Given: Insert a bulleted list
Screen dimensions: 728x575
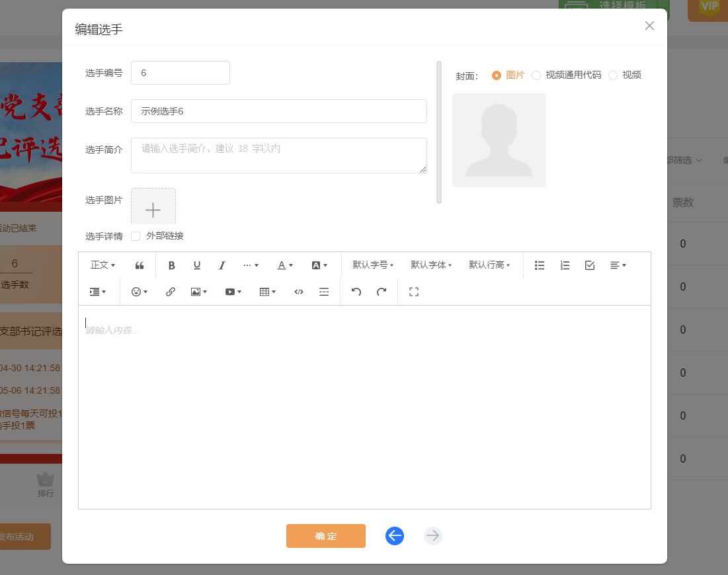Looking at the screenshot, I should tap(540, 265).
